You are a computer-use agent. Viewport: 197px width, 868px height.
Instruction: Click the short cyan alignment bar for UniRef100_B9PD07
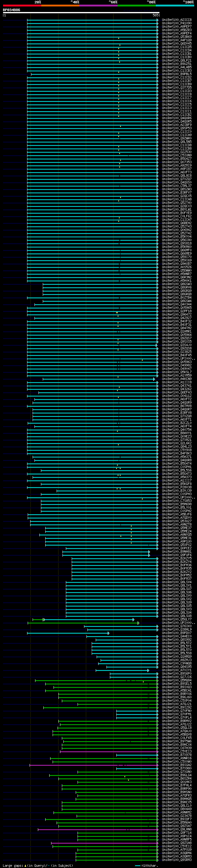click(68, 633)
